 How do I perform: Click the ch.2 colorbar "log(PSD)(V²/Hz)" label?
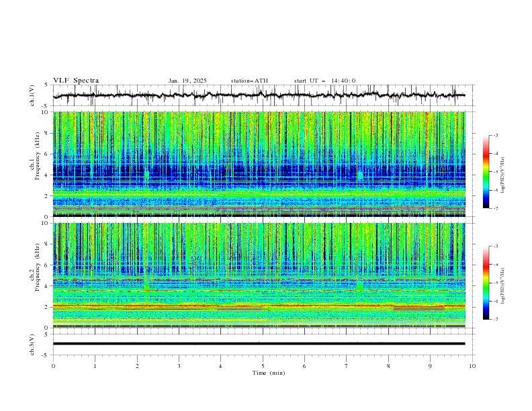click(x=502, y=286)
